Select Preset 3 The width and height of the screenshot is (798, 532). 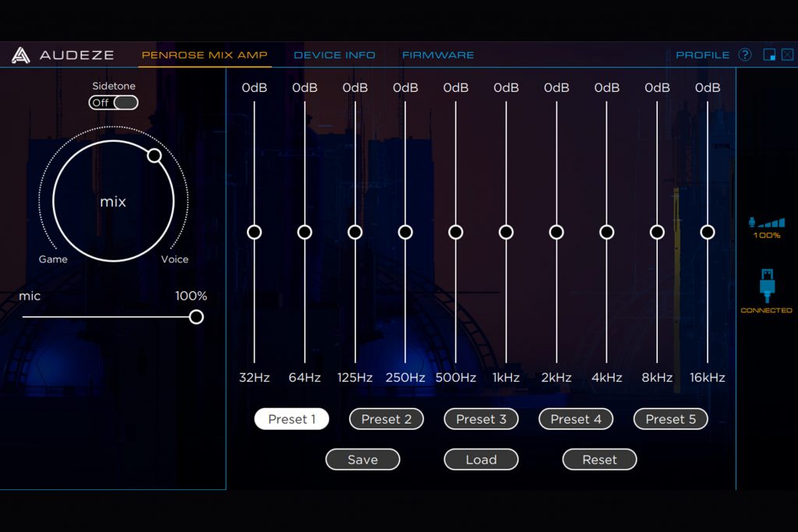(x=481, y=419)
